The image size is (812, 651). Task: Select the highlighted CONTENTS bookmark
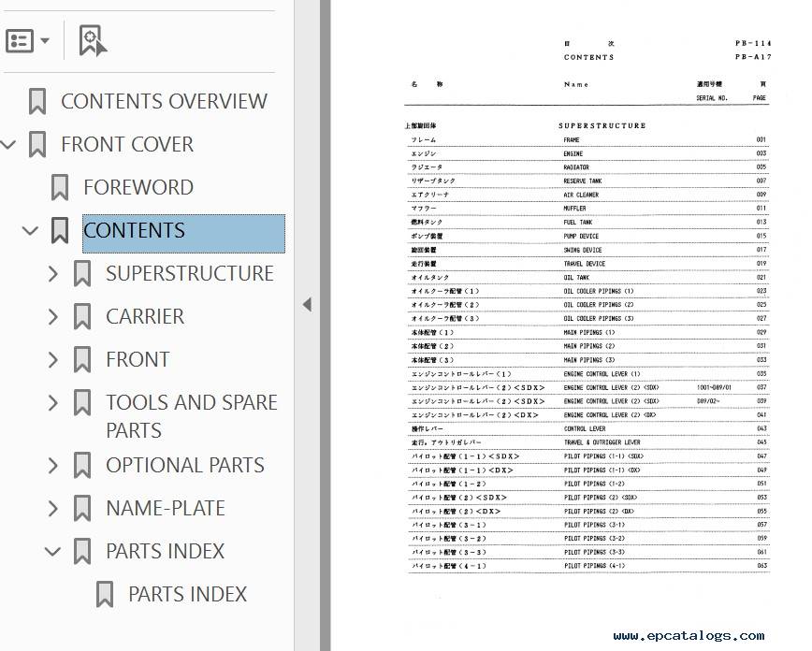tap(184, 234)
